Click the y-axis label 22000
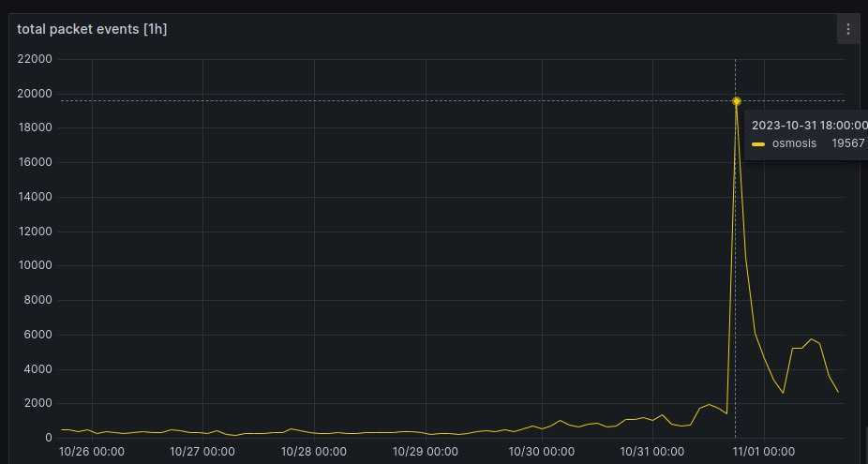 point(35,59)
